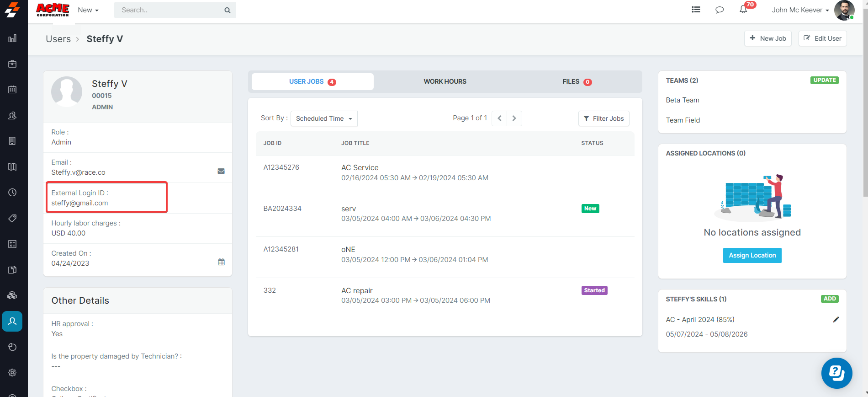This screenshot has width=868, height=397.
Task: Open the help chat widget
Action: coord(836,373)
